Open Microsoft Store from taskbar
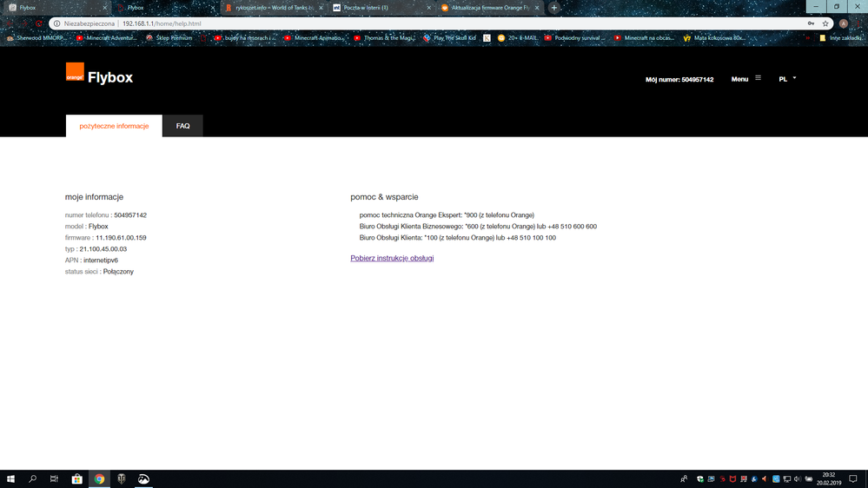 (76, 478)
